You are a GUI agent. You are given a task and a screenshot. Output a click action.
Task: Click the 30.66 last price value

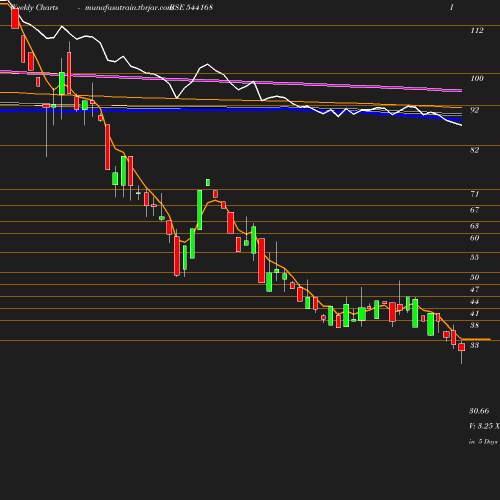pyautogui.click(x=479, y=411)
